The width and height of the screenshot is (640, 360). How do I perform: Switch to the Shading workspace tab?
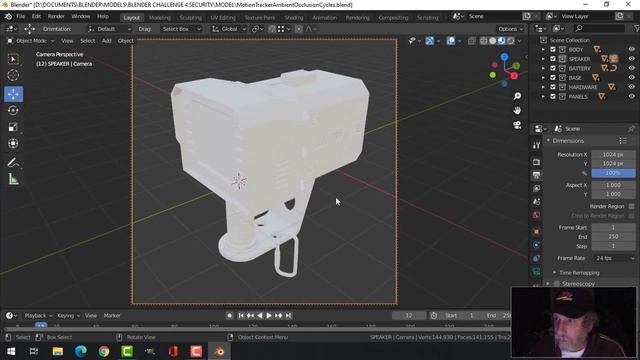(294, 18)
